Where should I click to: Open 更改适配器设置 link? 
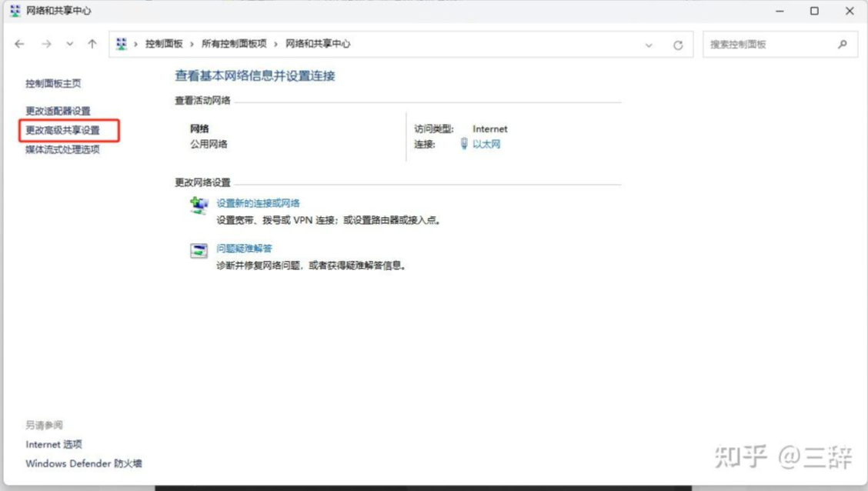coord(58,111)
